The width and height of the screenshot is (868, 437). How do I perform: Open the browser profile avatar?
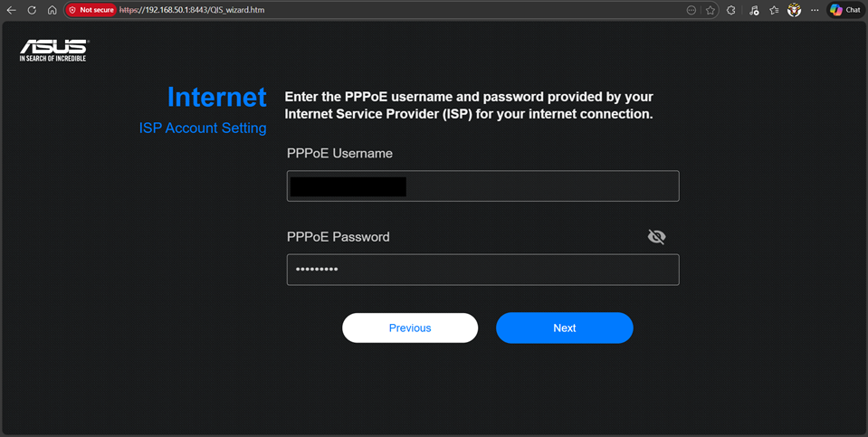pyautogui.click(x=795, y=10)
